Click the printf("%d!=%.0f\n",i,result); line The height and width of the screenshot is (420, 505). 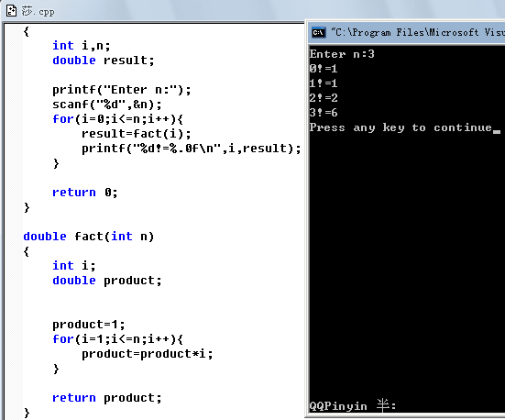pyautogui.click(x=192, y=149)
